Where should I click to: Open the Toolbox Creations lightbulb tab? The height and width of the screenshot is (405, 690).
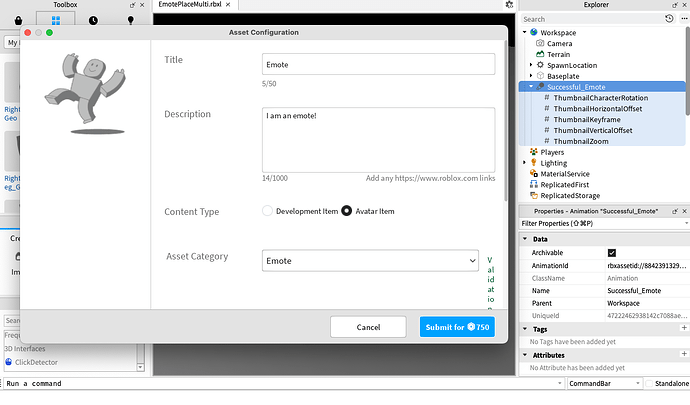(129, 20)
